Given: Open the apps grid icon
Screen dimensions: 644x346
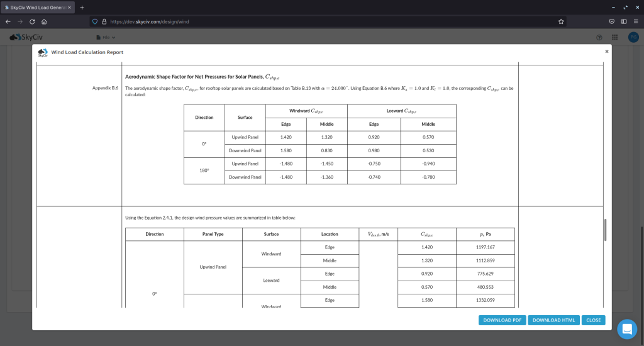Looking at the screenshot, I should pyautogui.click(x=614, y=38).
